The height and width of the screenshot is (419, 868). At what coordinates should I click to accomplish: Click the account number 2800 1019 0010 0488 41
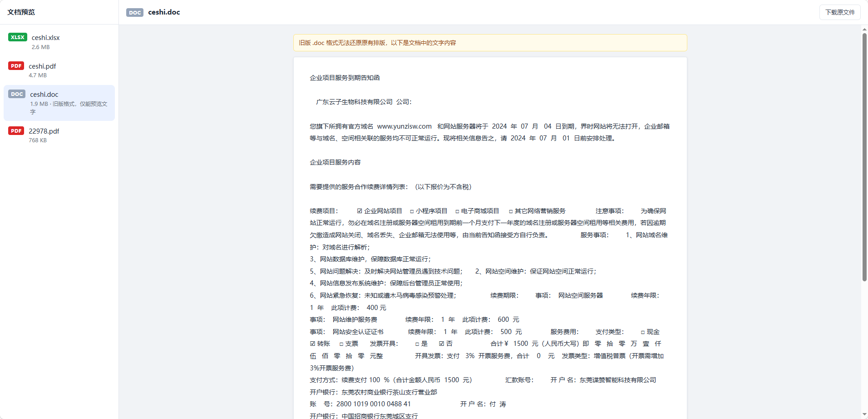point(374,404)
